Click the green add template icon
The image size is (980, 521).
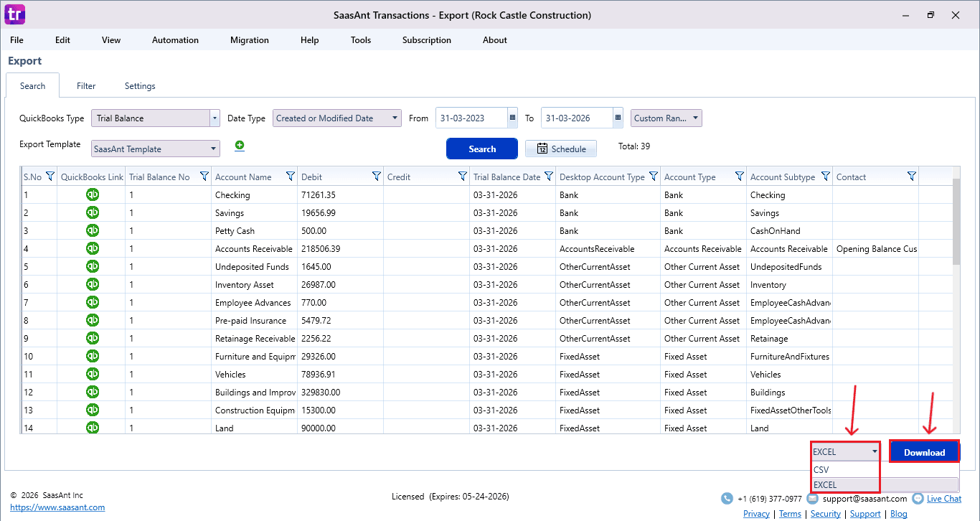click(239, 145)
